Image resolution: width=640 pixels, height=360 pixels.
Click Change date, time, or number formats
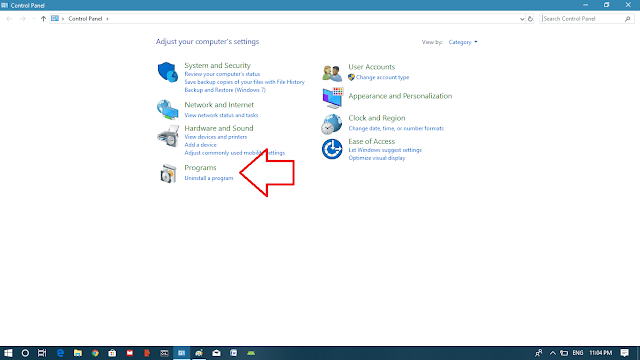tap(396, 129)
